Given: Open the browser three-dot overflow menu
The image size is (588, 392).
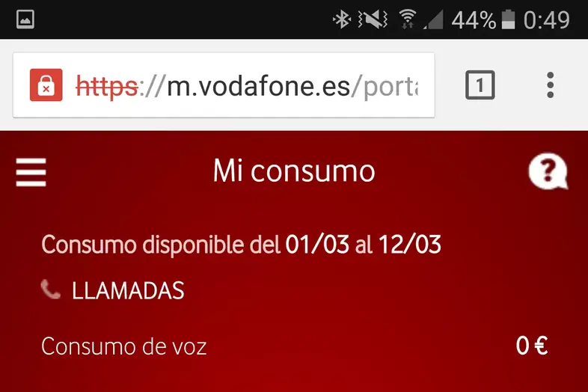Looking at the screenshot, I should click(550, 85).
